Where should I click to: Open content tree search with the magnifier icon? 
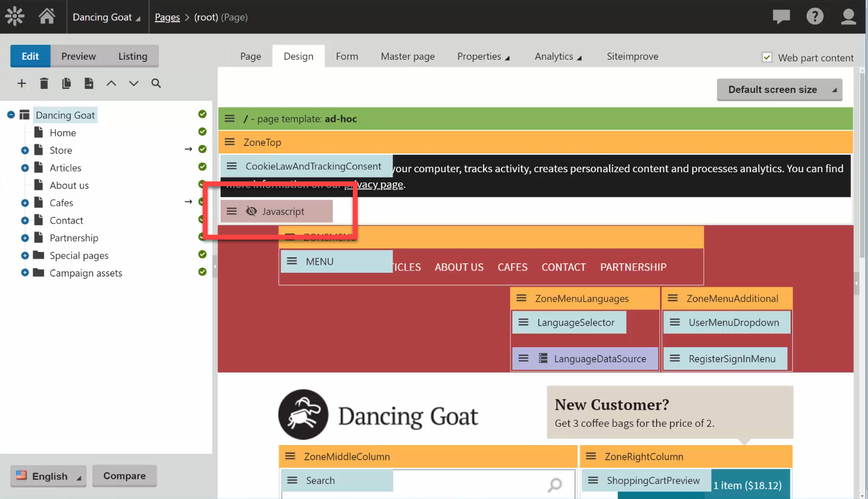156,83
